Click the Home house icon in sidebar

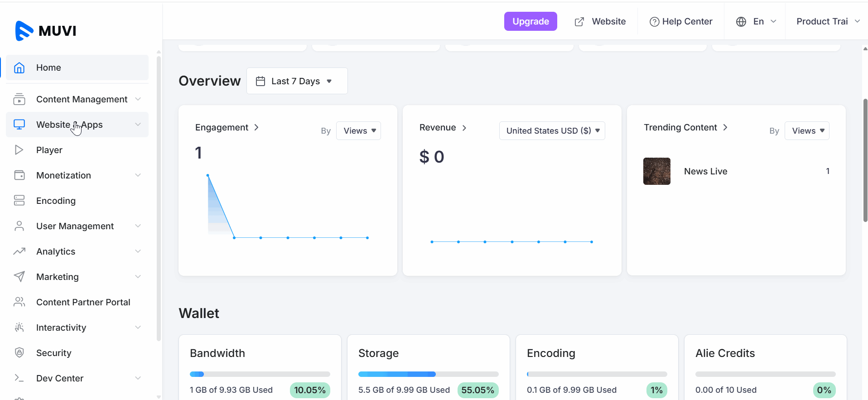click(x=19, y=68)
